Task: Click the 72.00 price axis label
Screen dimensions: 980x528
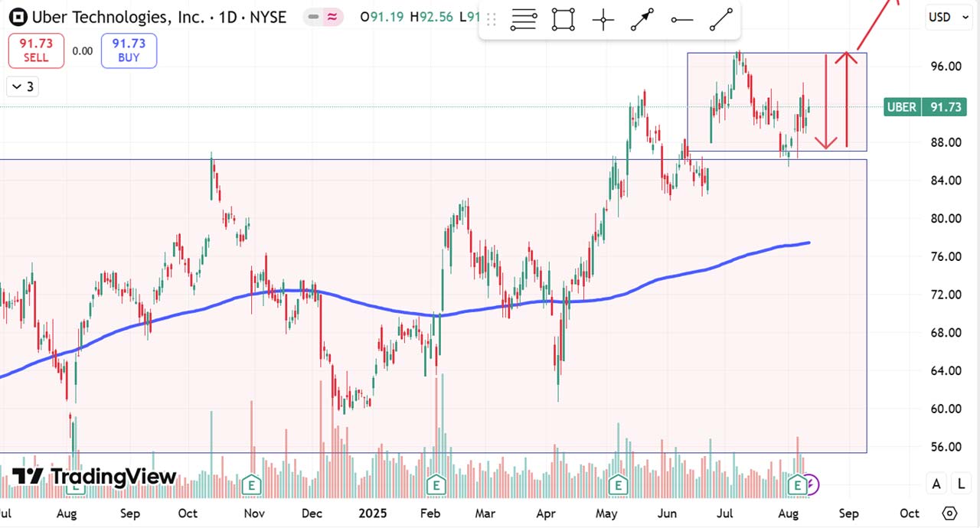Action: [946, 295]
